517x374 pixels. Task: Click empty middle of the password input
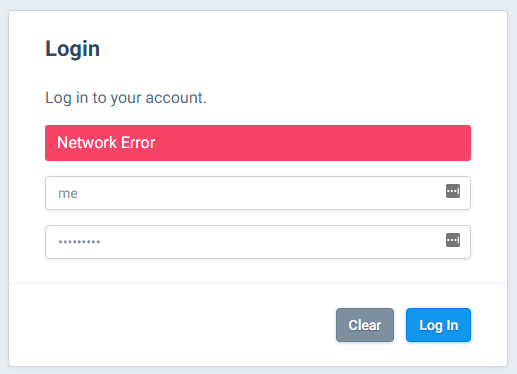pyautogui.click(x=258, y=242)
